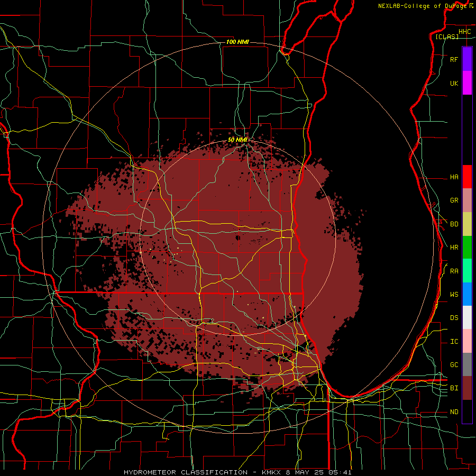Click the WS blue legend swatch
The height and width of the screenshot is (476, 476).
coord(467,294)
